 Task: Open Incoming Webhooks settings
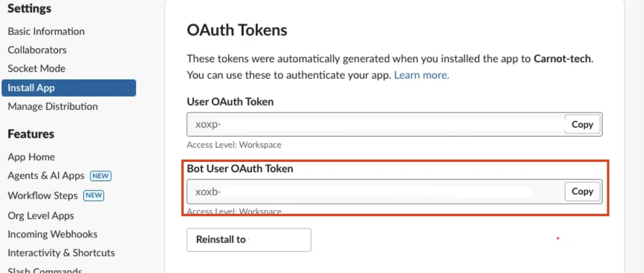click(53, 234)
